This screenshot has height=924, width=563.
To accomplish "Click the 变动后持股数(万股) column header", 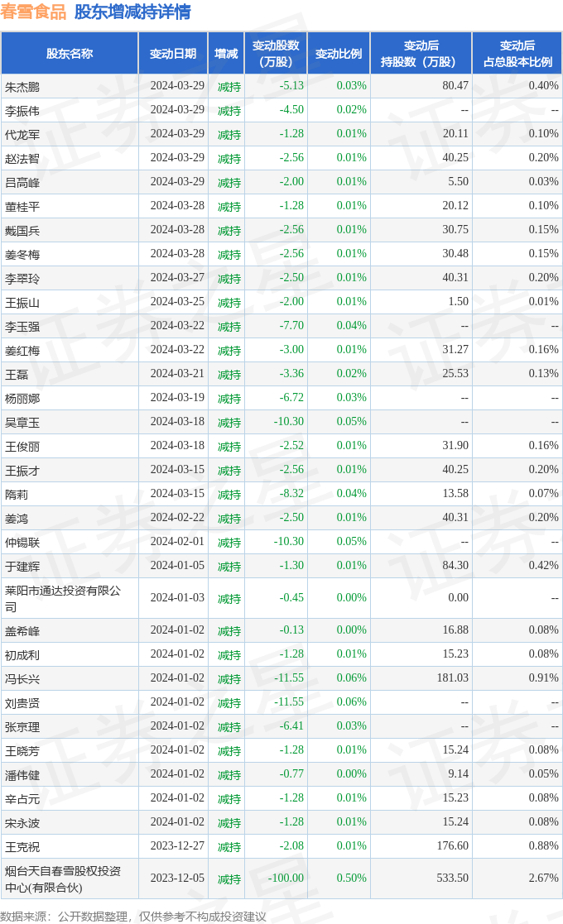I will point(421,54).
